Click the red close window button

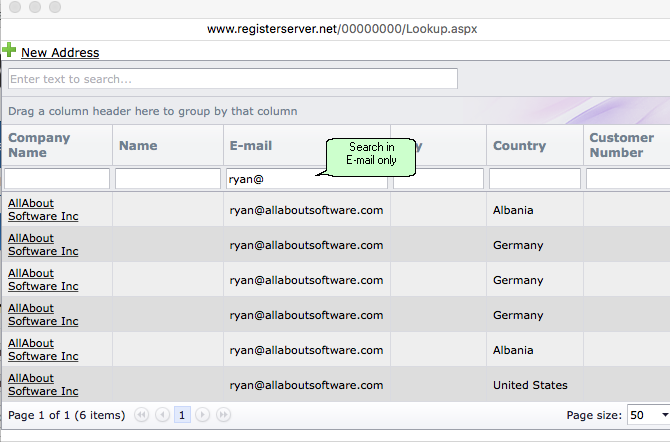click(13, 8)
